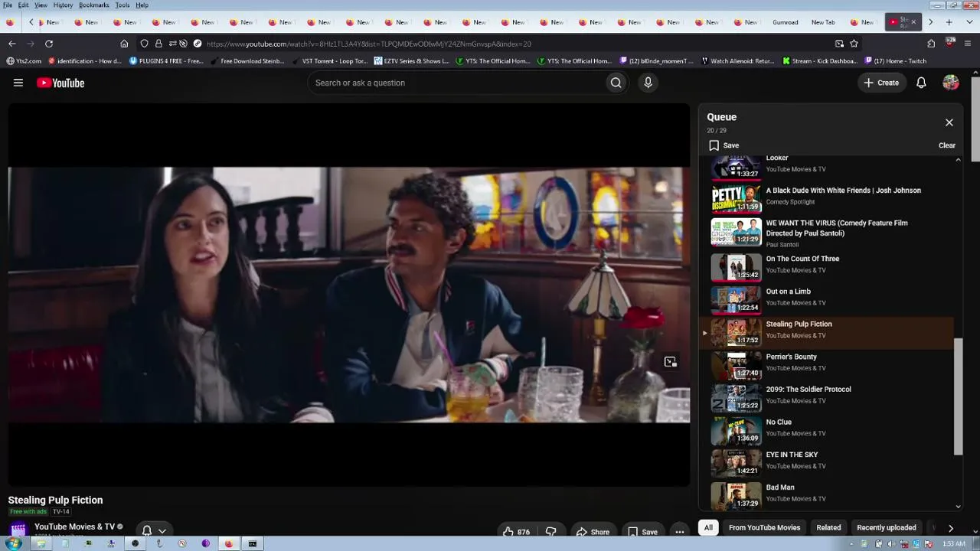Go back with browser back arrow

(x=11, y=44)
